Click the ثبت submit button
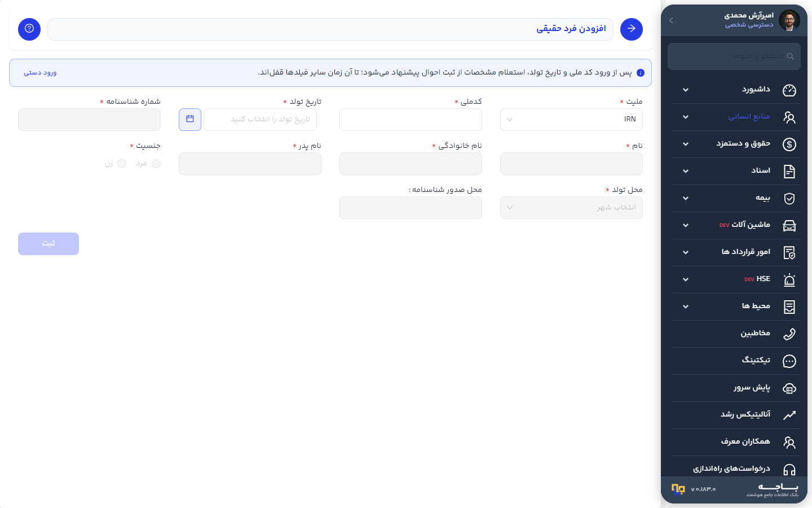 pos(48,244)
